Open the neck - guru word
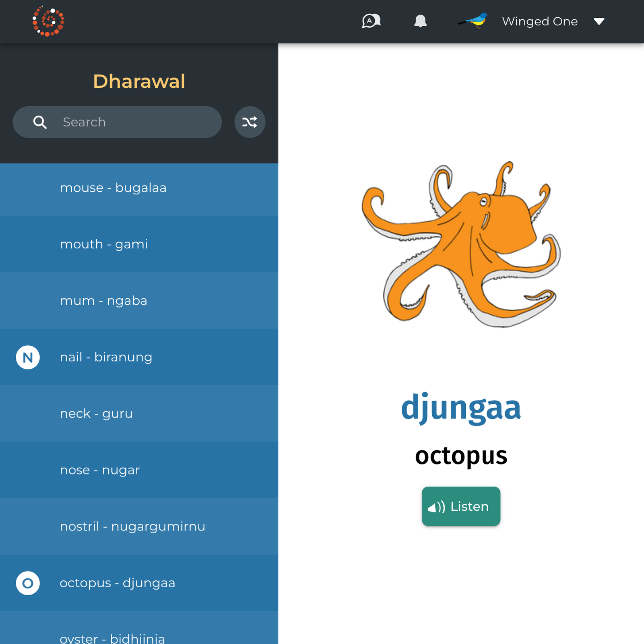 (139, 414)
